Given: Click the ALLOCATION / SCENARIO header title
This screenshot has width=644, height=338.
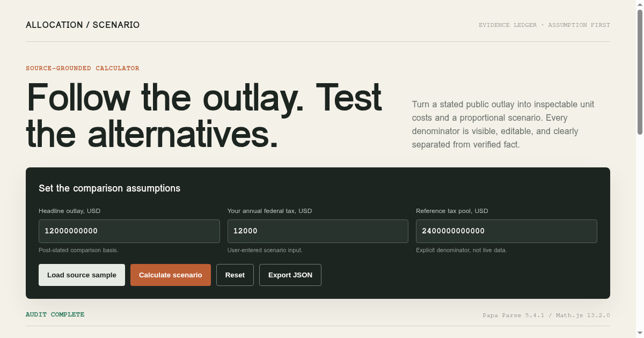Looking at the screenshot, I should click(83, 25).
